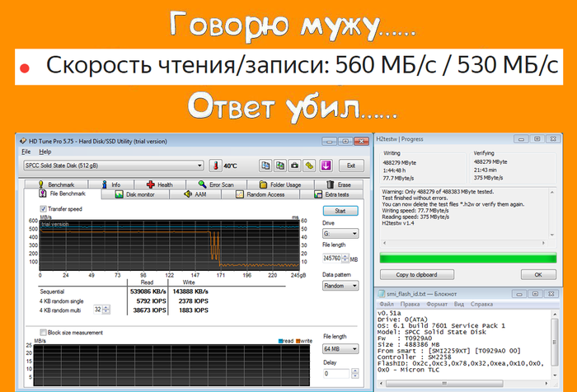
Task: Open the Info tab
Action: click(x=111, y=184)
